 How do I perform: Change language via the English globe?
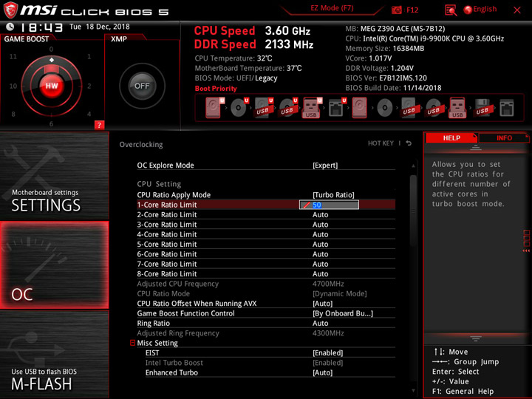click(480, 10)
